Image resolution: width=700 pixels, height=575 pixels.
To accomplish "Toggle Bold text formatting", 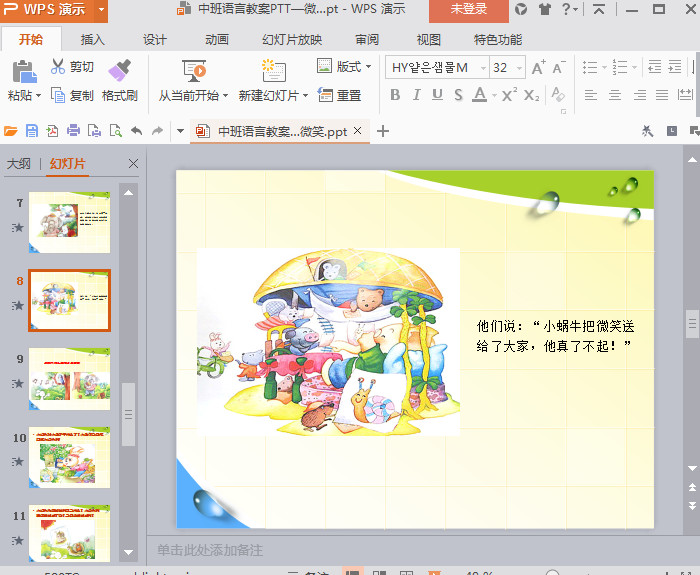I will coord(395,95).
